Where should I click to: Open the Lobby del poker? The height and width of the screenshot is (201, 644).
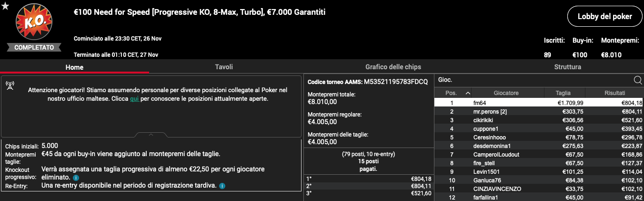(x=604, y=16)
